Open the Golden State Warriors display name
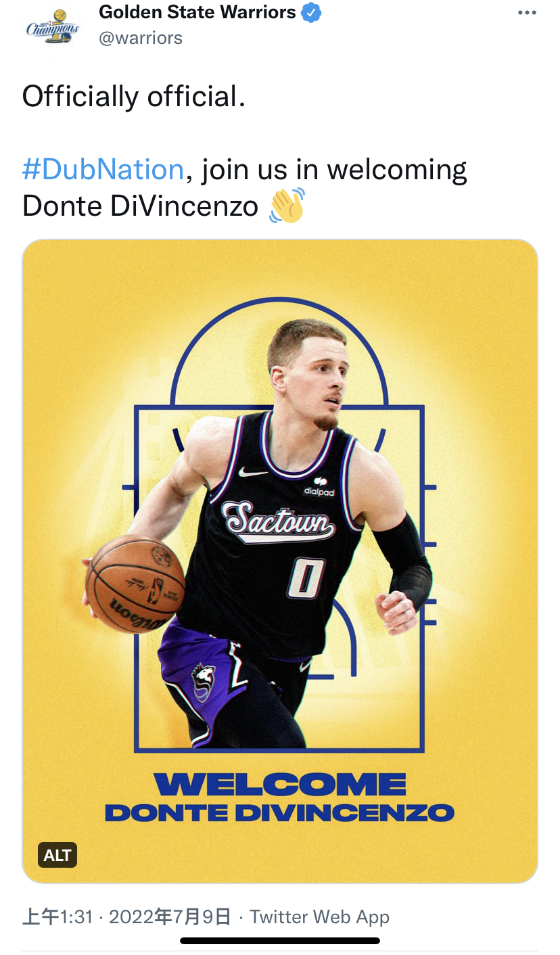Viewport: 560px width, 955px height. (197, 13)
